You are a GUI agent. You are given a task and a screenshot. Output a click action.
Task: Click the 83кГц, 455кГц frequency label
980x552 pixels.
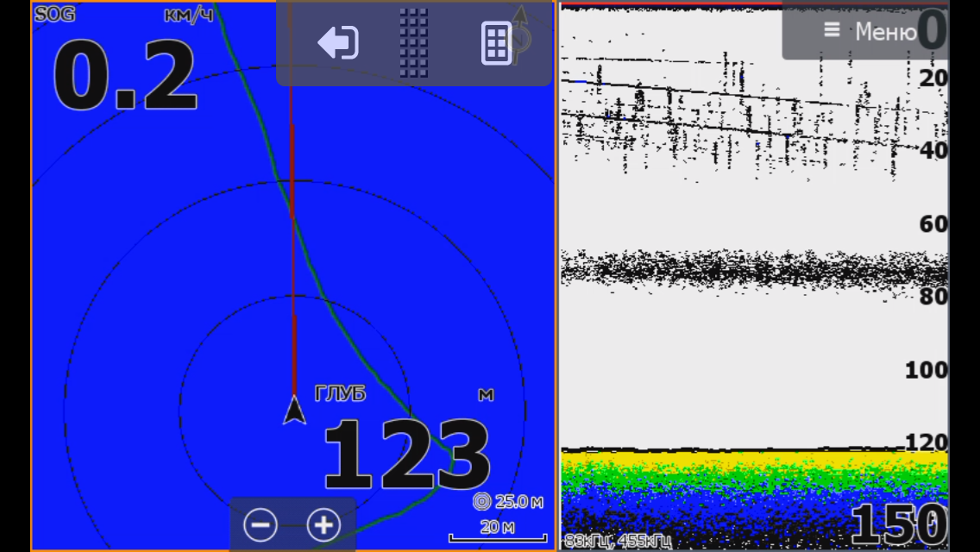coord(618,541)
